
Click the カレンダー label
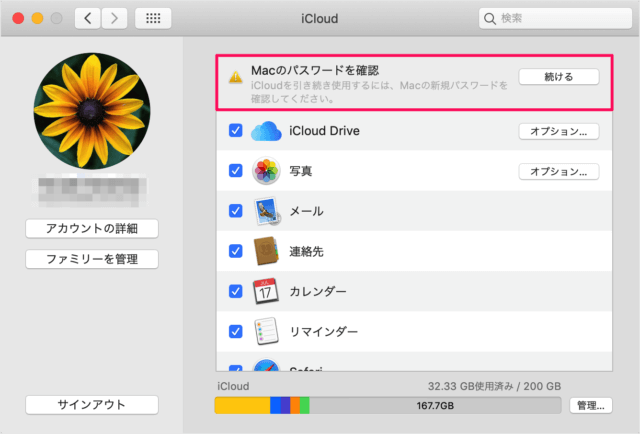pos(318,292)
